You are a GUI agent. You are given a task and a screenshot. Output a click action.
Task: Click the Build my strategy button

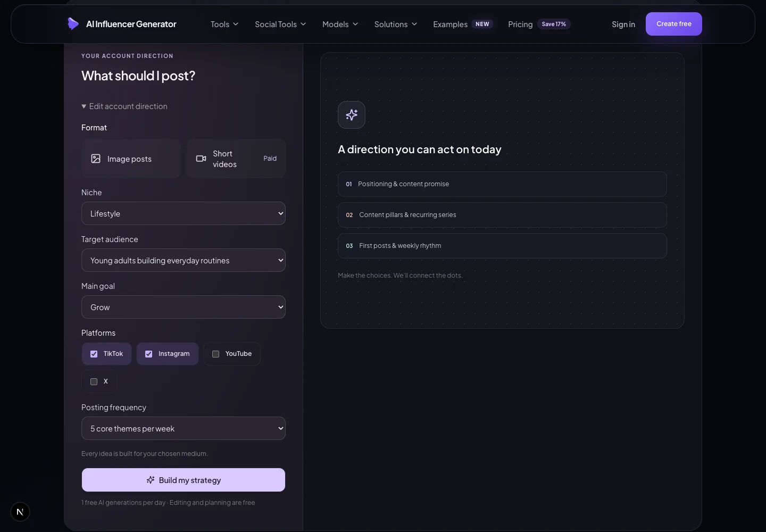[184, 480]
